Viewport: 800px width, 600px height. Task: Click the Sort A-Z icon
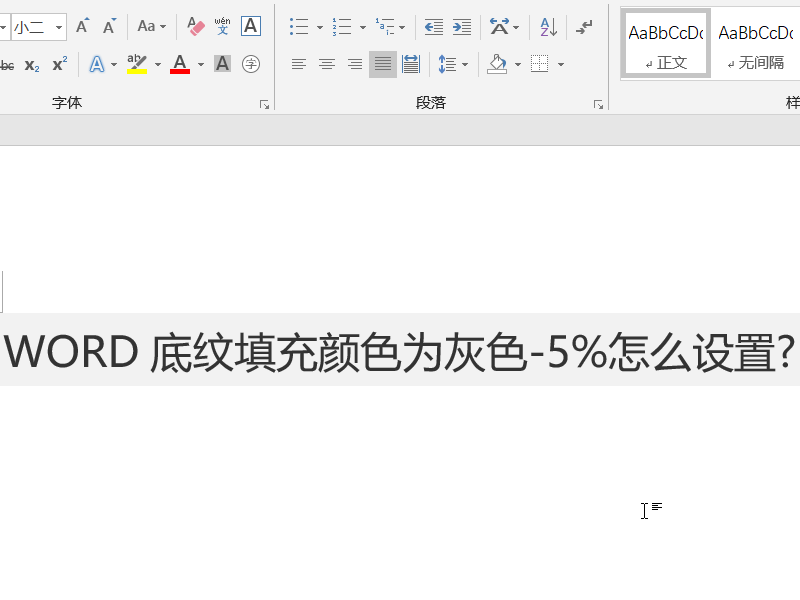548,27
